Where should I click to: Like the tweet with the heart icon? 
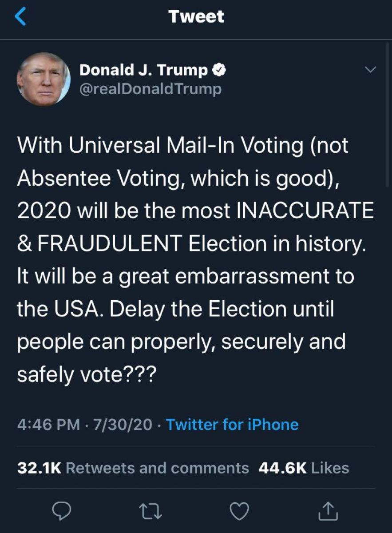pos(240,512)
